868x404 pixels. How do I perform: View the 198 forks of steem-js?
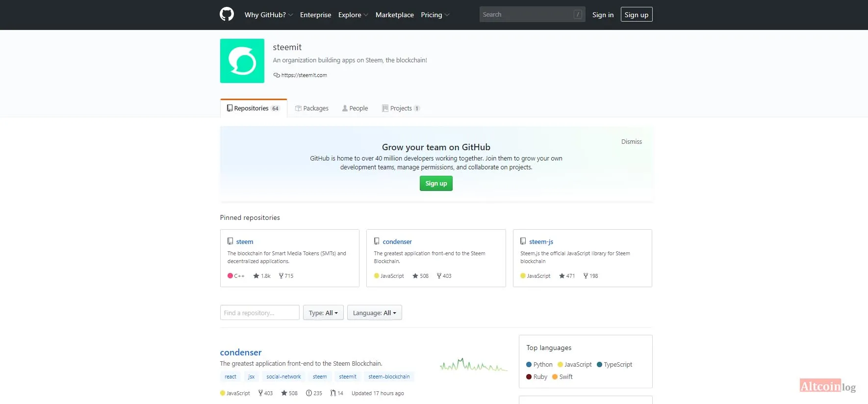[590, 276]
